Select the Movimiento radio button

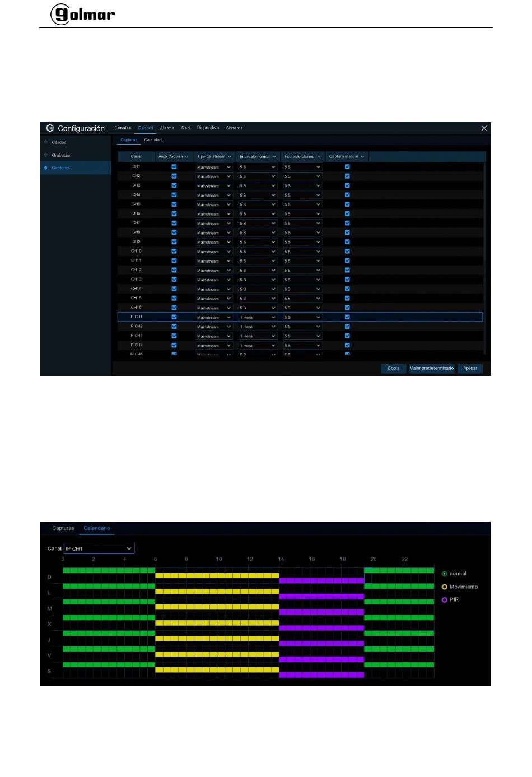pos(445,587)
